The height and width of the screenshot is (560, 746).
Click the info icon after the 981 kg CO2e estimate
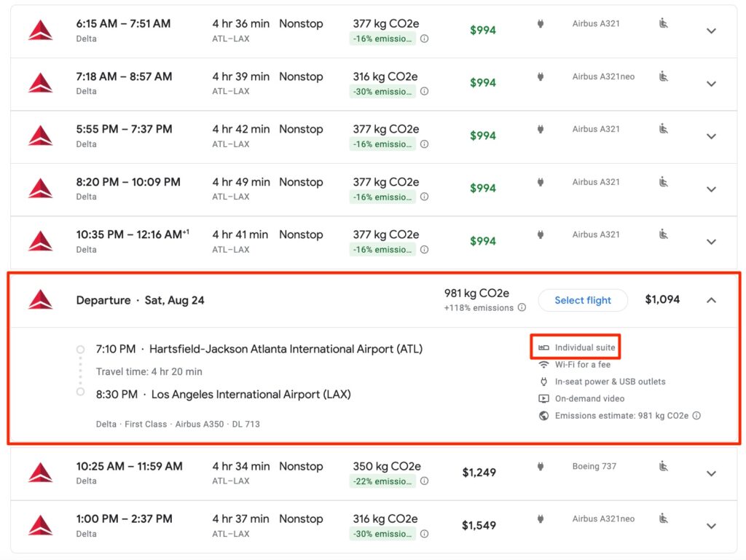coord(695,415)
